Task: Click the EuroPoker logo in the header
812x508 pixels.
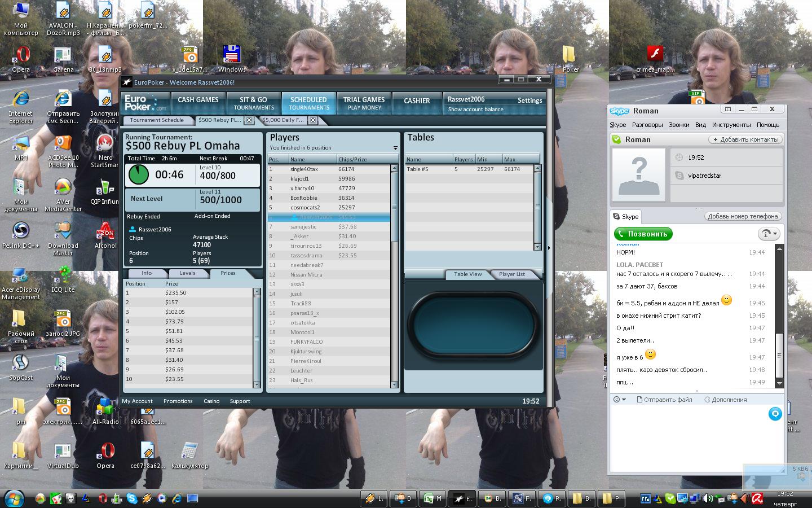Action: pyautogui.click(x=145, y=103)
